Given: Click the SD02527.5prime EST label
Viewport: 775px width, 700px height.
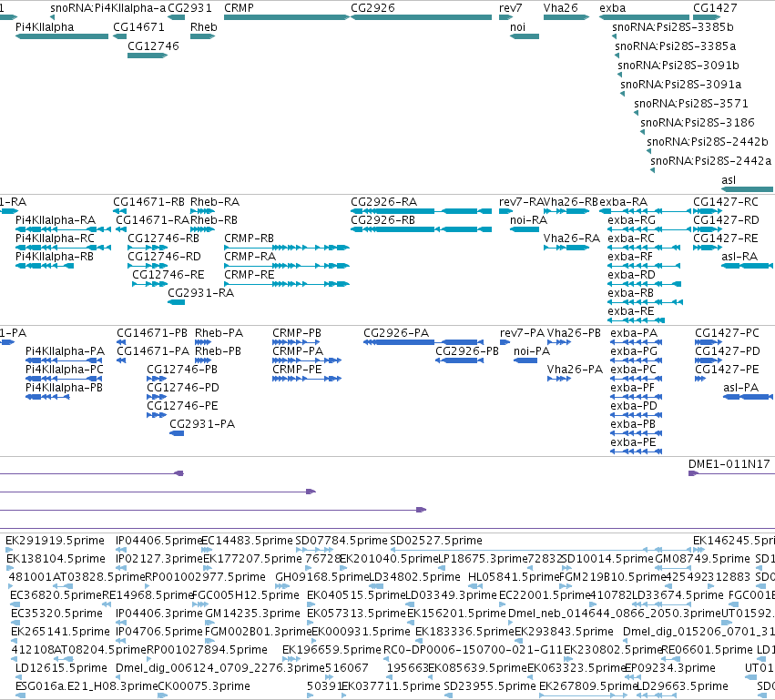Looking at the screenshot, I should pos(436,541).
